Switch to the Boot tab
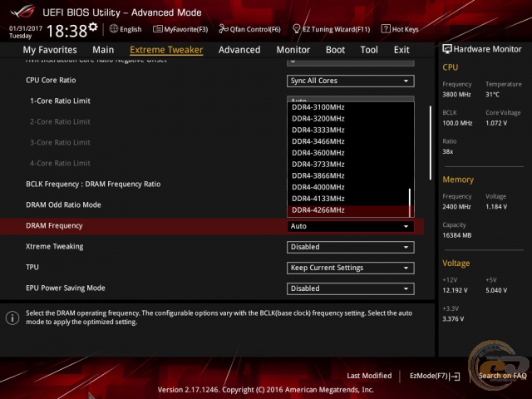 point(335,50)
